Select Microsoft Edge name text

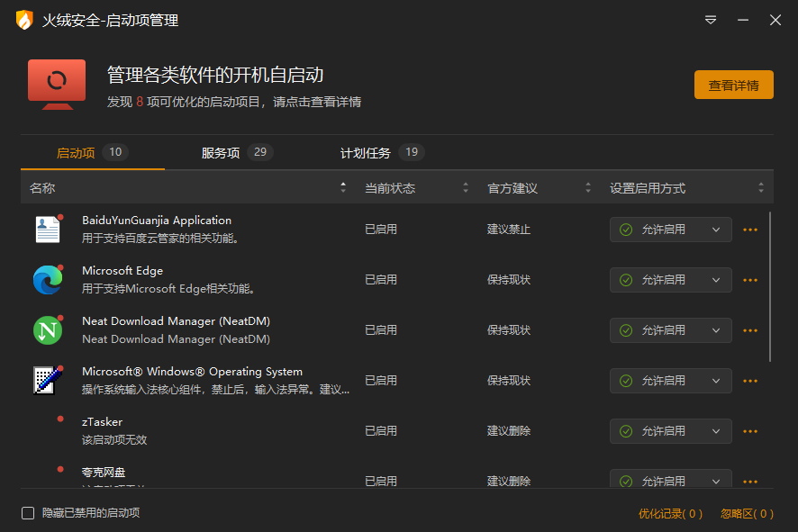(122, 271)
